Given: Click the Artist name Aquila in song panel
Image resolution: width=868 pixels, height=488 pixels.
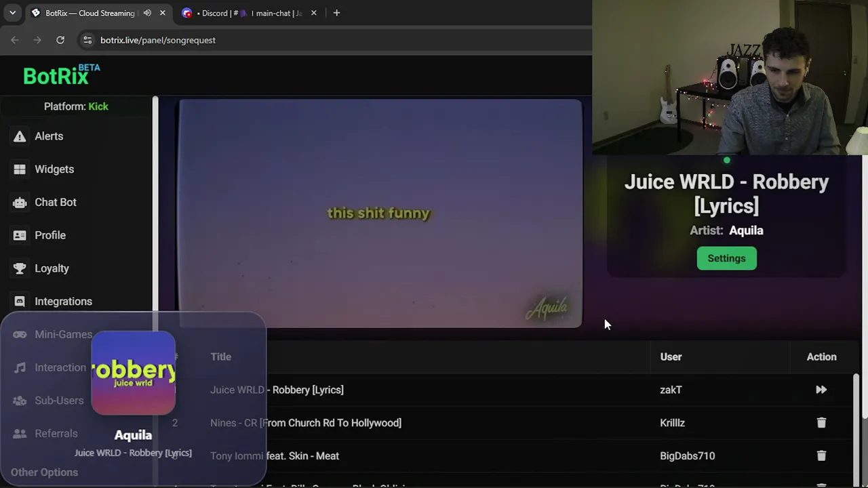Looking at the screenshot, I should (x=746, y=230).
